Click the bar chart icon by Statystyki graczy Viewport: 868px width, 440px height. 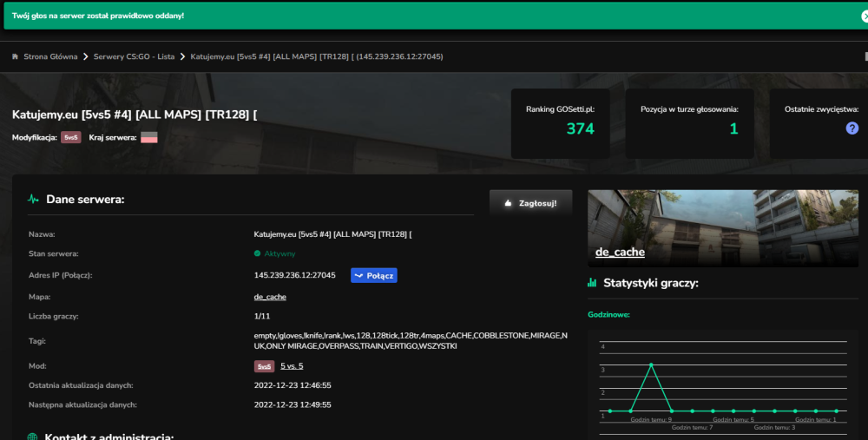coord(592,283)
